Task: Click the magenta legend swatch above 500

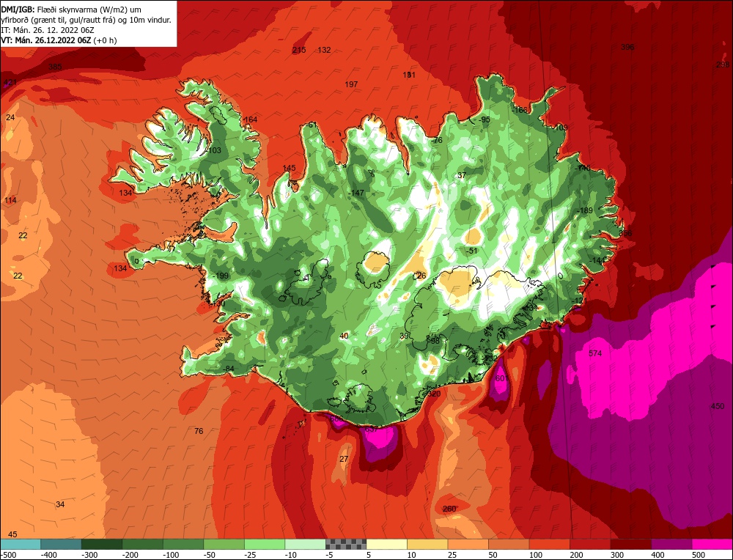Action: click(x=712, y=544)
